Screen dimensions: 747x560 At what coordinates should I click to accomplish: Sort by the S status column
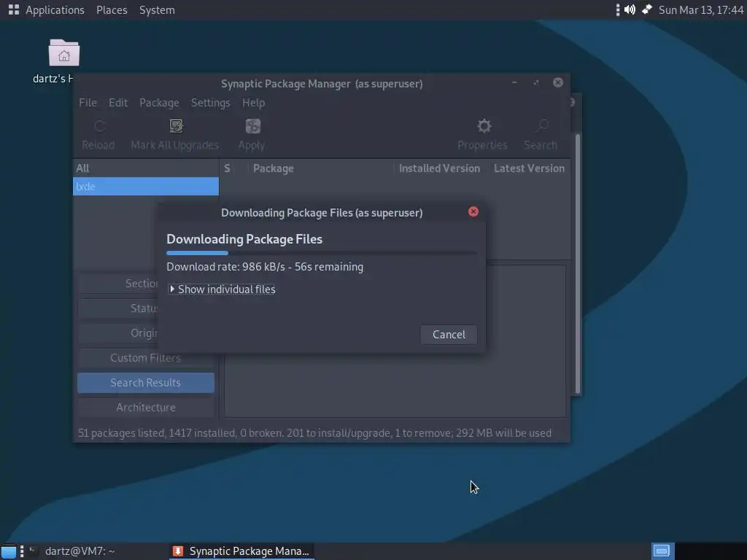228,168
